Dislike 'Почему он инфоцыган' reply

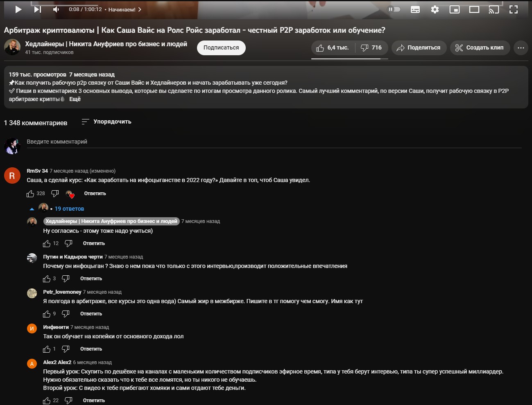66,279
